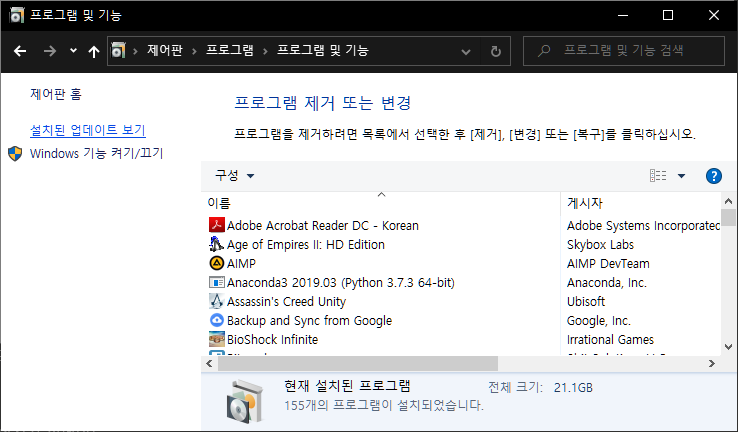Click publisher Ubisoft
Viewport: 738px width, 432px height.
586,302
